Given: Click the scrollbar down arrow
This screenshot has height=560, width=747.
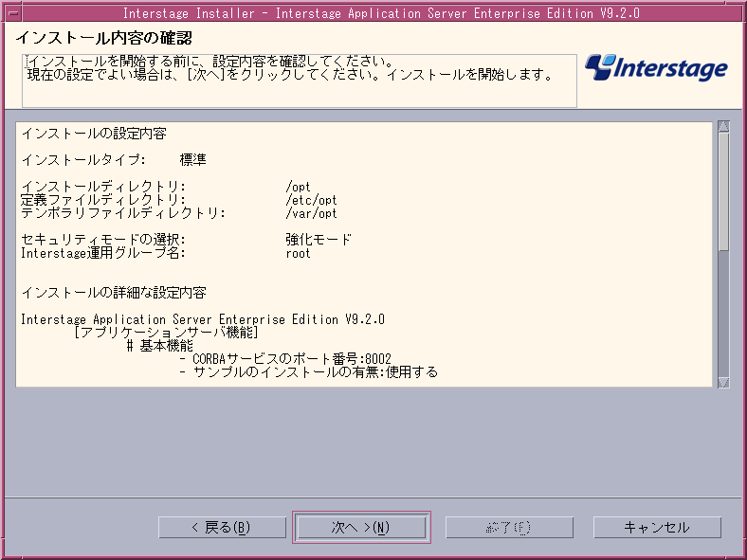Looking at the screenshot, I should 723,382.
